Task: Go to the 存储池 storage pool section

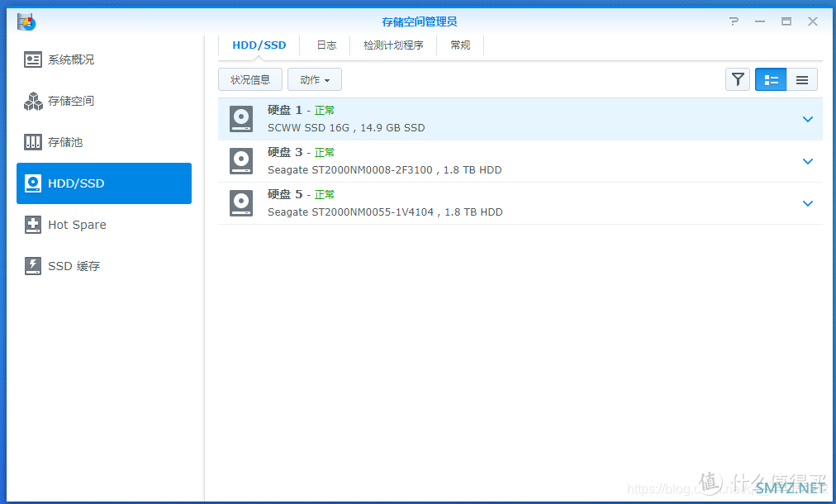Action: 104,142
